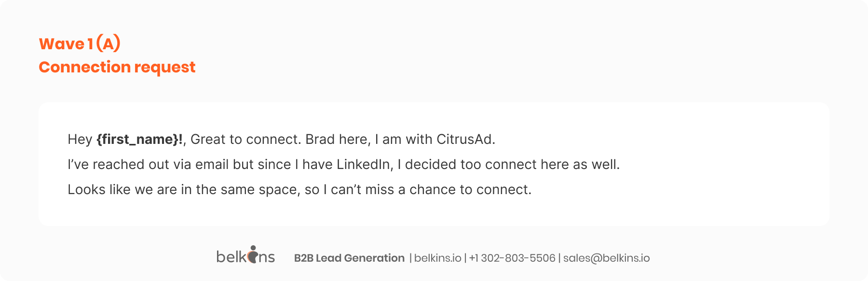The height and width of the screenshot is (281, 868).
Task: Click the word Hey at message start
Action: pos(80,140)
